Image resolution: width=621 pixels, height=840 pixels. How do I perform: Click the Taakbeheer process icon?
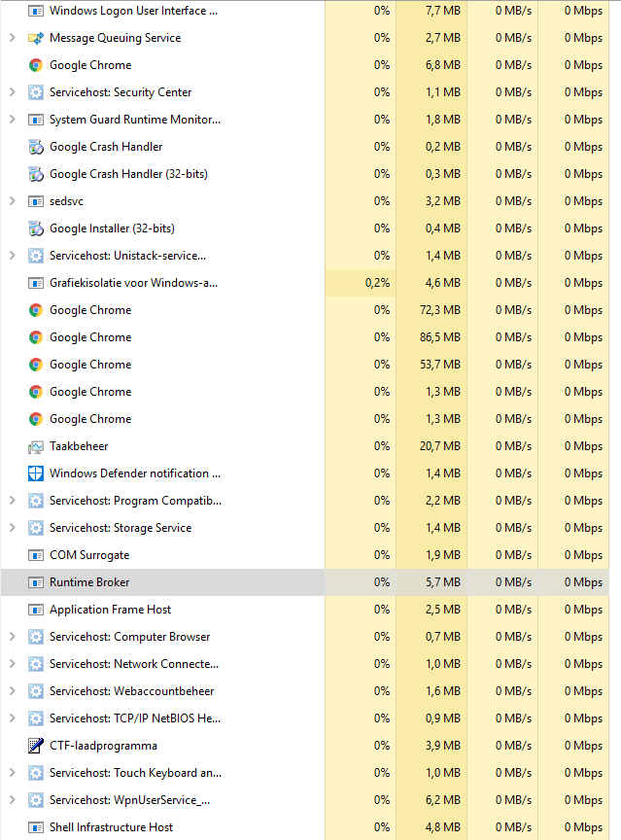36,446
